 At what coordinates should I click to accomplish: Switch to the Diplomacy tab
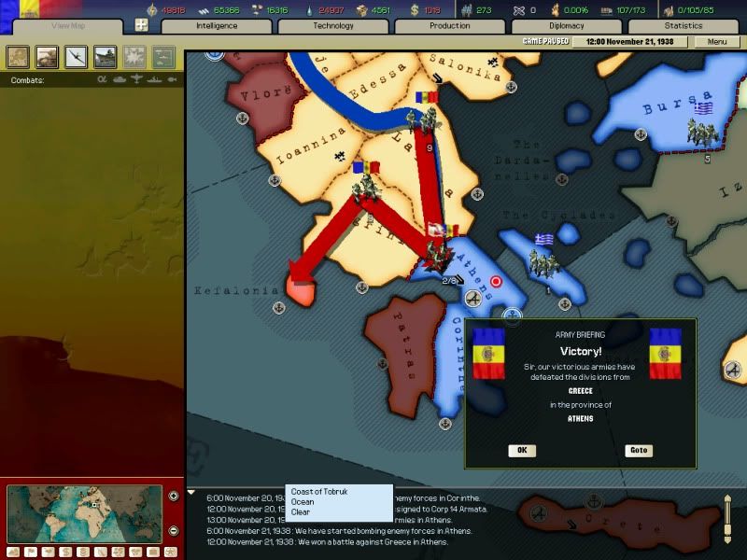pyautogui.click(x=567, y=26)
